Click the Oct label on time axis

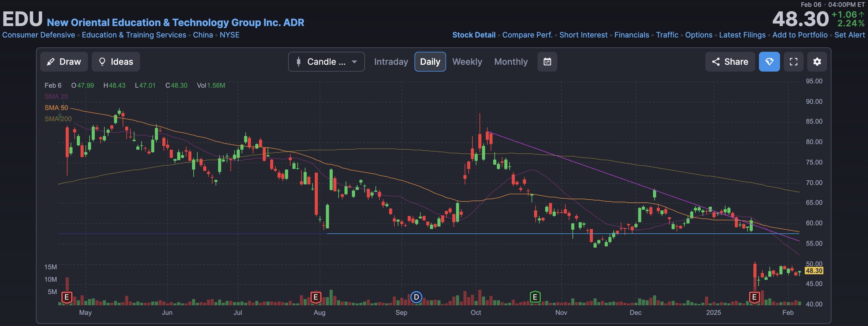tap(476, 312)
